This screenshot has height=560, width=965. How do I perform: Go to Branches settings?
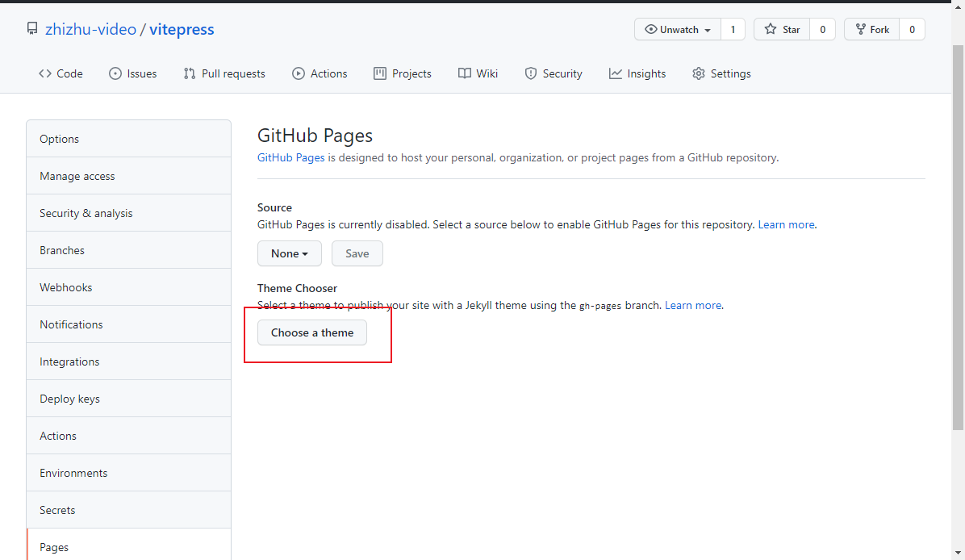tap(128, 250)
